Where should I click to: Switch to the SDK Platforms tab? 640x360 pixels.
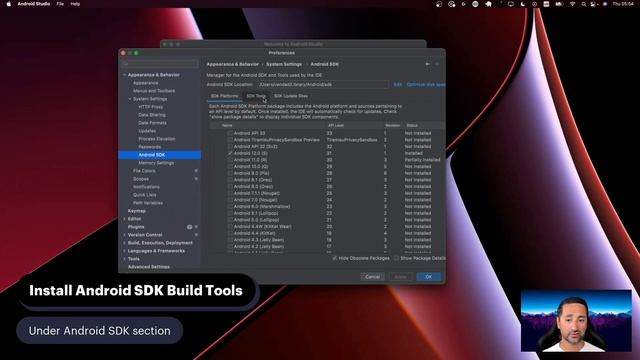(224, 96)
